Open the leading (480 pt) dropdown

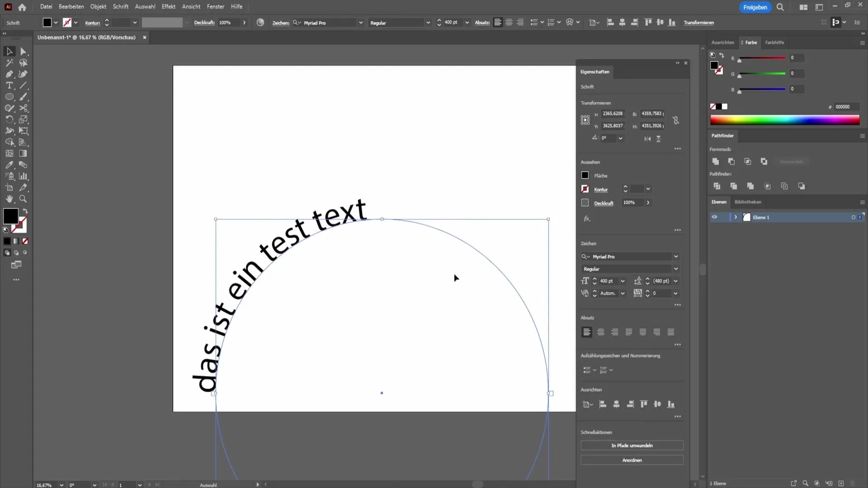(676, 281)
